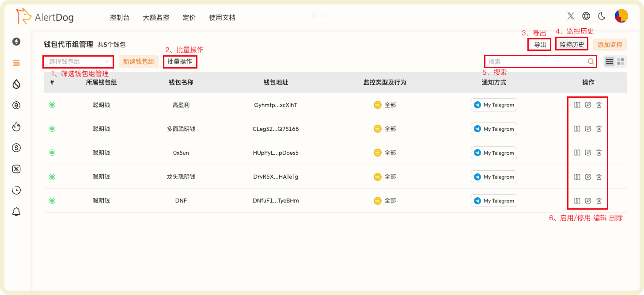This screenshot has width=644, height=295.
Task: Expand the 选择钱包组 dropdown
Action: 78,61
